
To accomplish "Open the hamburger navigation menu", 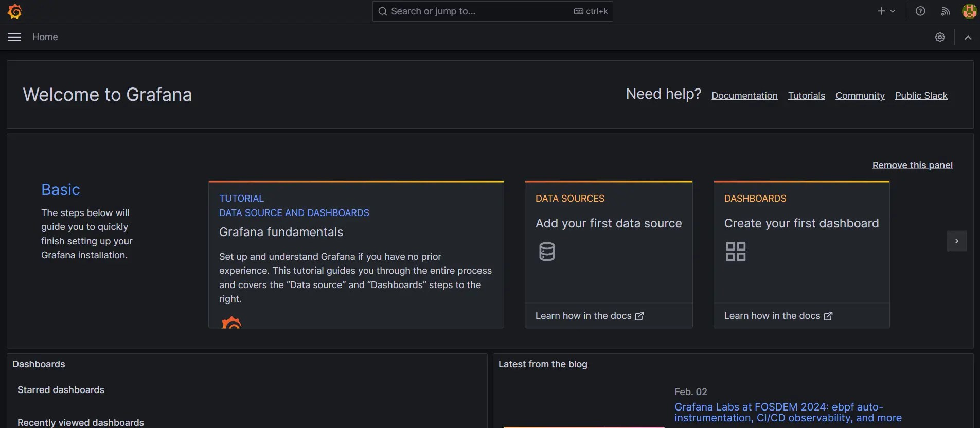I will pyautogui.click(x=14, y=37).
